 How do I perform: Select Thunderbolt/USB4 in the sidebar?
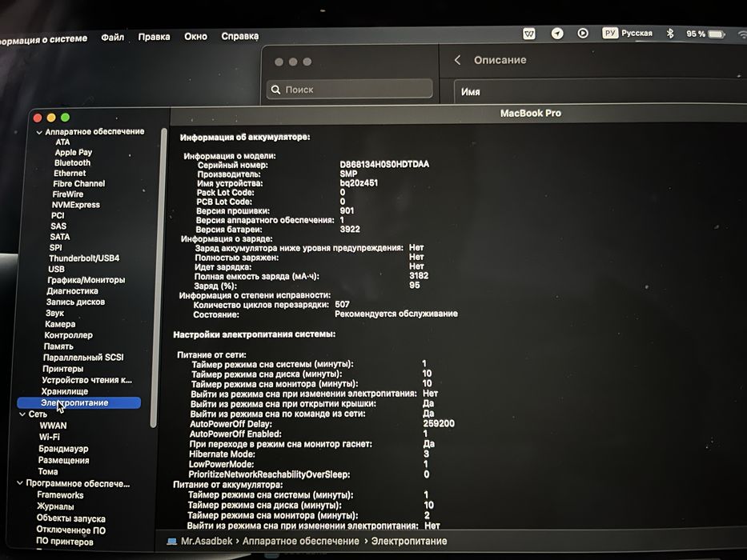(84, 258)
